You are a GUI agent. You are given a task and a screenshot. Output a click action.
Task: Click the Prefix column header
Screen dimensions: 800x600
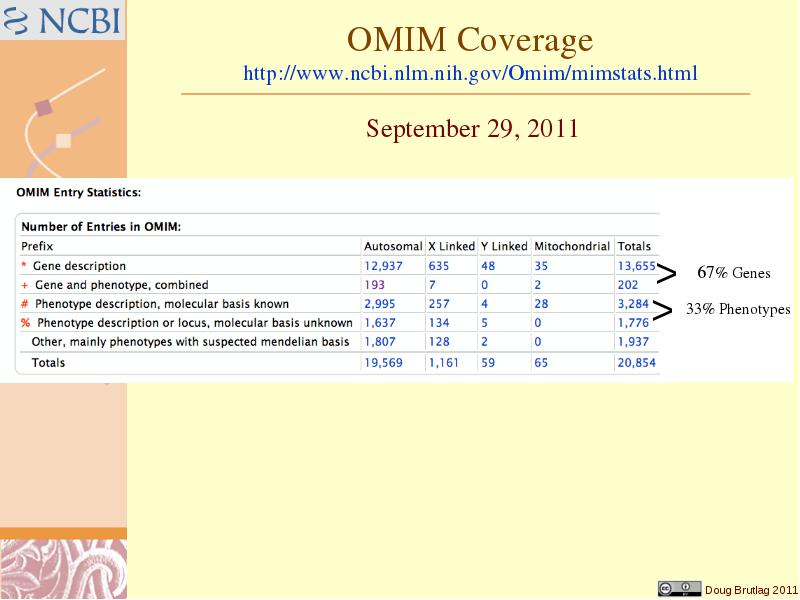37,246
